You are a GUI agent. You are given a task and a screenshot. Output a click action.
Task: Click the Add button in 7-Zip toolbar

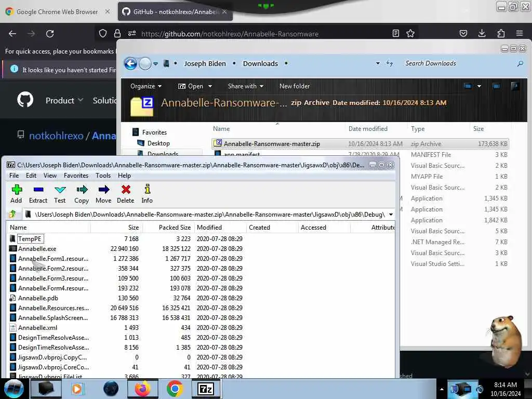(16, 194)
